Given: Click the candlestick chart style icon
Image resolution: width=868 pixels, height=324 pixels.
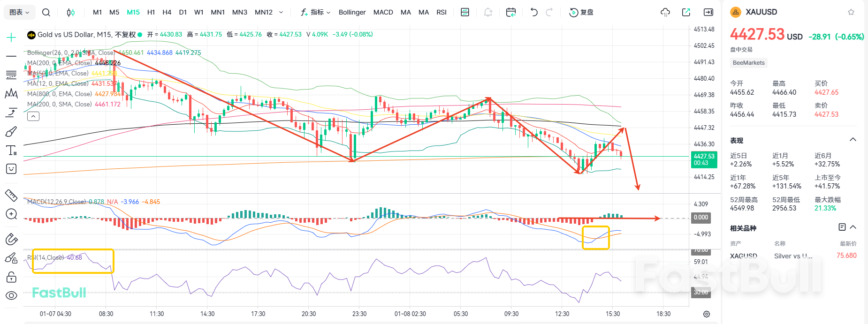Looking at the screenshot, I should [71, 12].
